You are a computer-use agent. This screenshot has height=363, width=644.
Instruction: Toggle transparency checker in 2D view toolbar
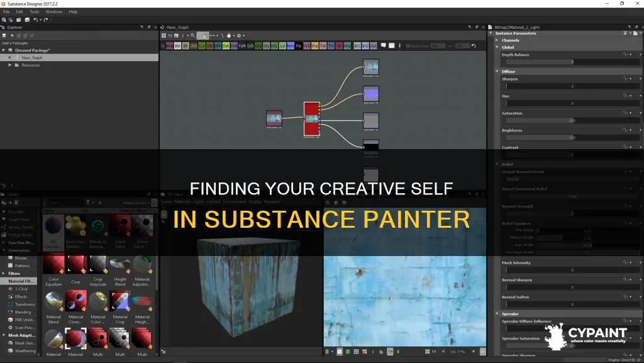pyautogui.click(x=339, y=352)
